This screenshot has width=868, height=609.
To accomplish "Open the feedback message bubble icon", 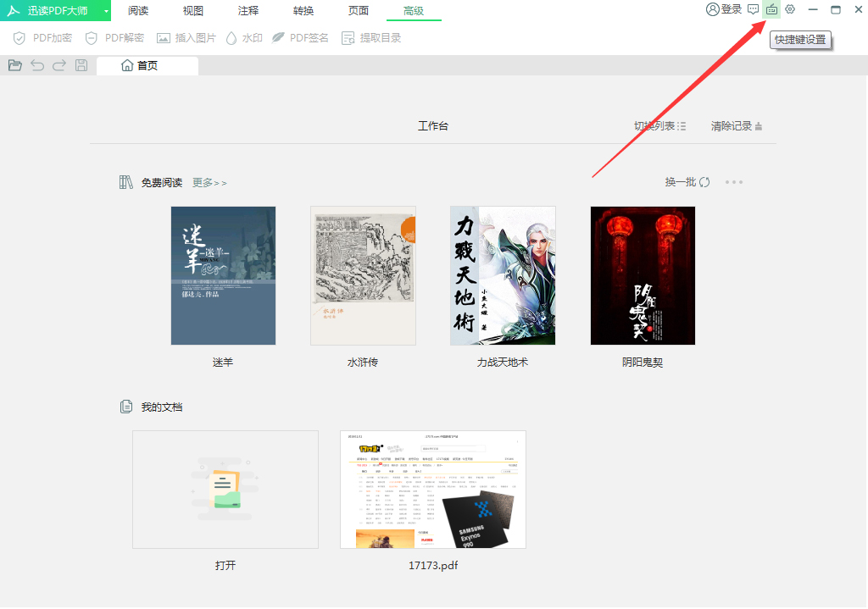I will coord(753,11).
